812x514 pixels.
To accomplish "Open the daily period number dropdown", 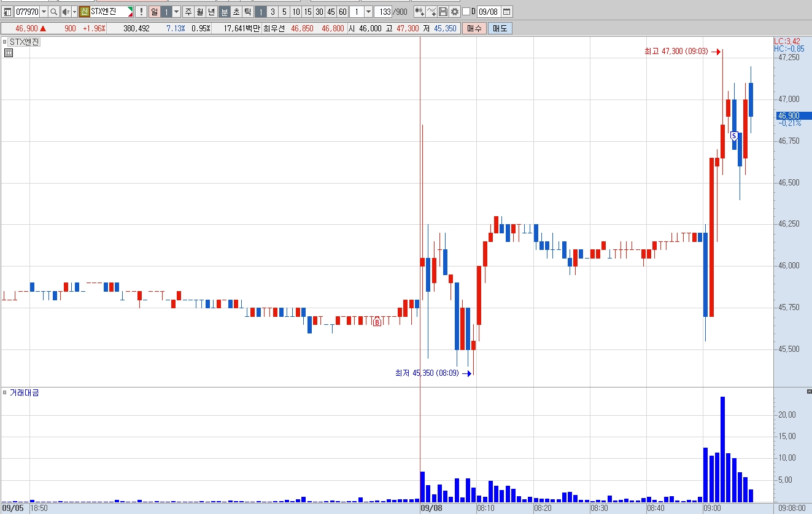I will click(x=176, y=12).
